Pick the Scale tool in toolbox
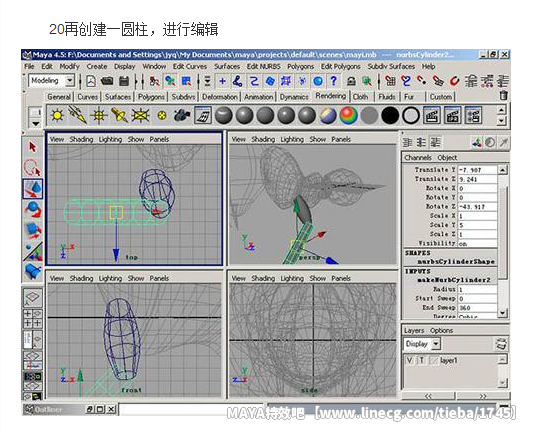Viewport: 558px width, 432px height. pyautogui.click(x=32, y=230)
